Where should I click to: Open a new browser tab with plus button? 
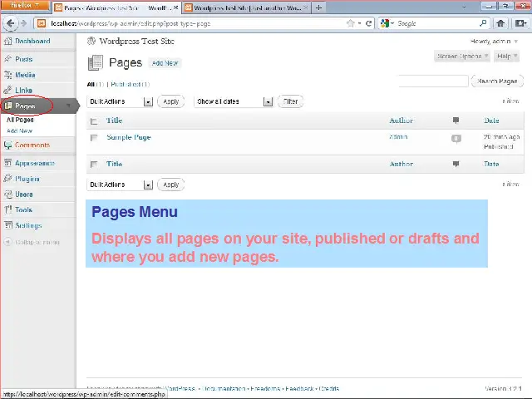[318, 7]
